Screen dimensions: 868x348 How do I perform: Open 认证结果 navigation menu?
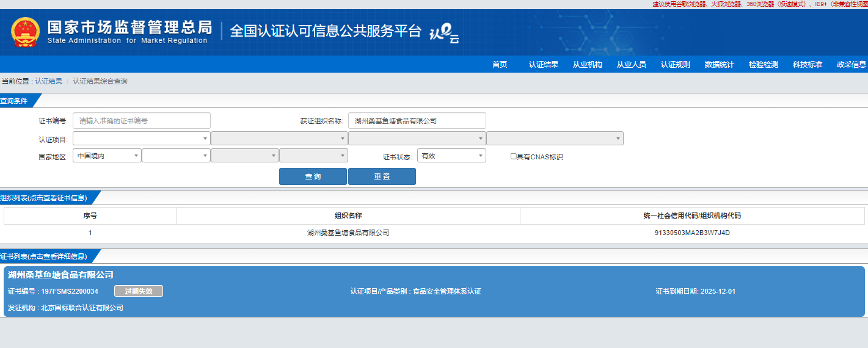pyautogui.click(x=544, y=65)
